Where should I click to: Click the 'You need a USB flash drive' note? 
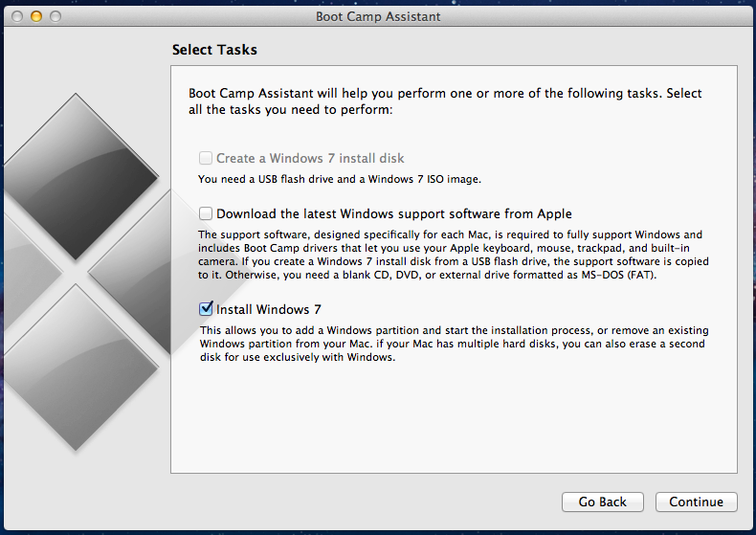tap(340, 179)
